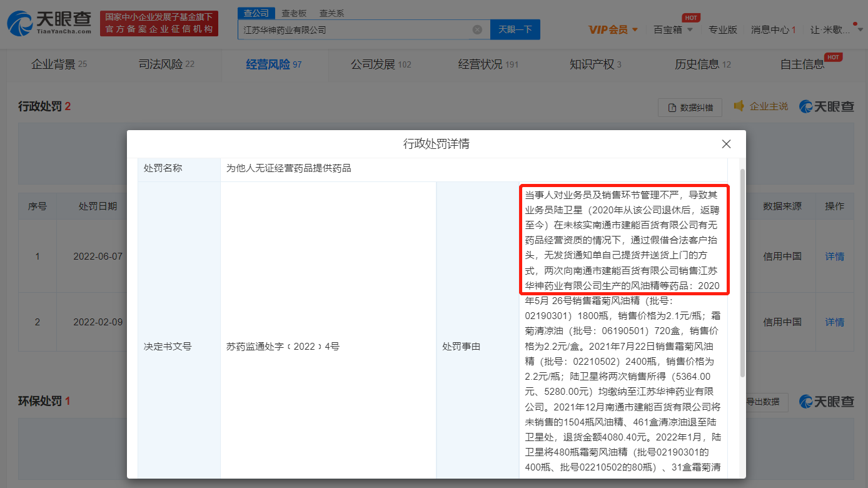Click 信用中国 in the 2022-06-07 row

point(782,257)
